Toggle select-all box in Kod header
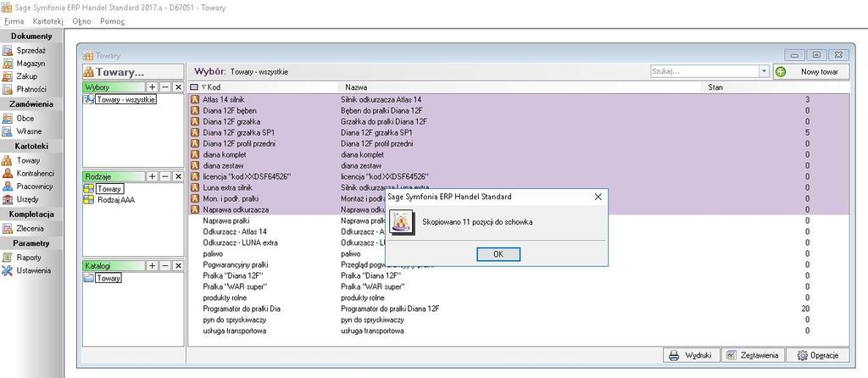This screenshot has height=378, width=868. tap(194, 87)
